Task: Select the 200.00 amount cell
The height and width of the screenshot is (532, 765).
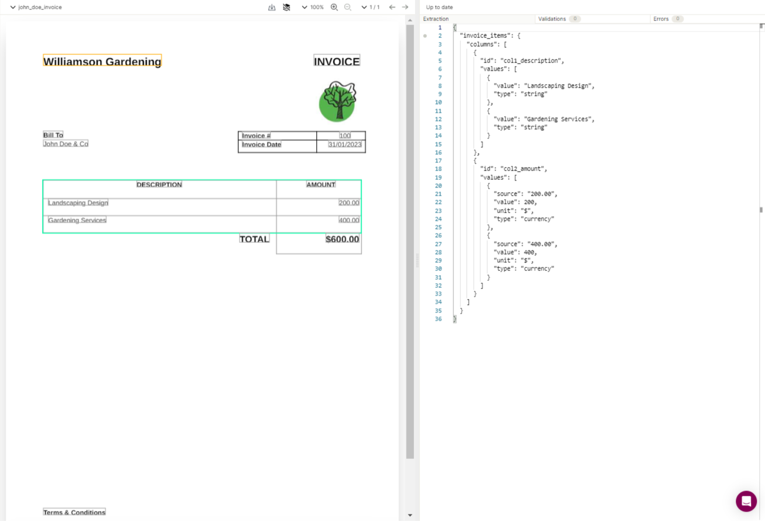Action: [349, 203]
